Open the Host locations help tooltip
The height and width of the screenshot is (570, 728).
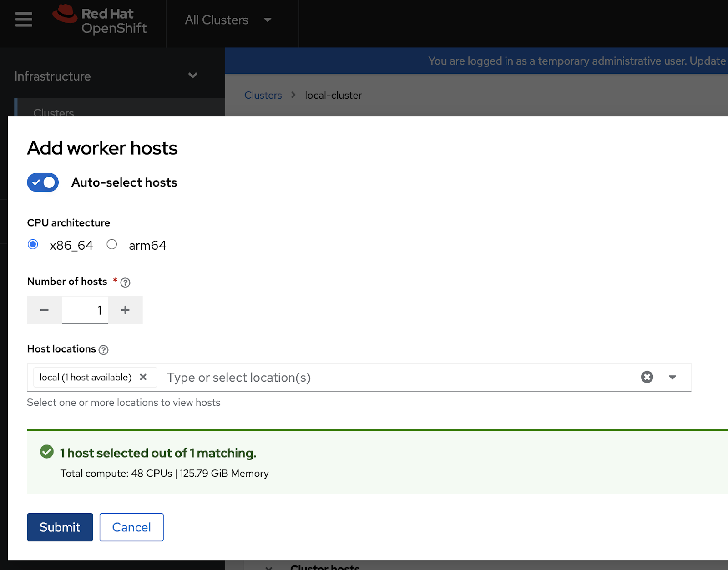[103, 350]
